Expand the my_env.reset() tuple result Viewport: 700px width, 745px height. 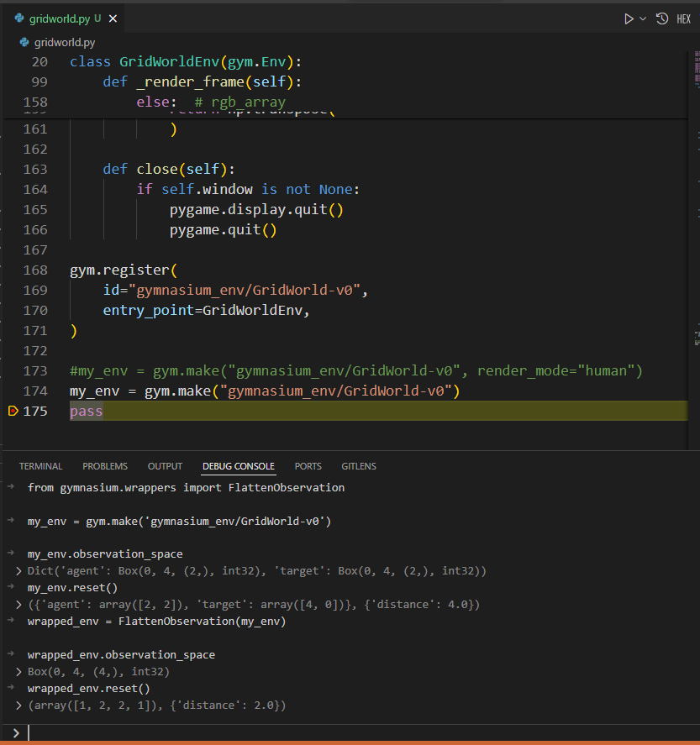(18, 605)
